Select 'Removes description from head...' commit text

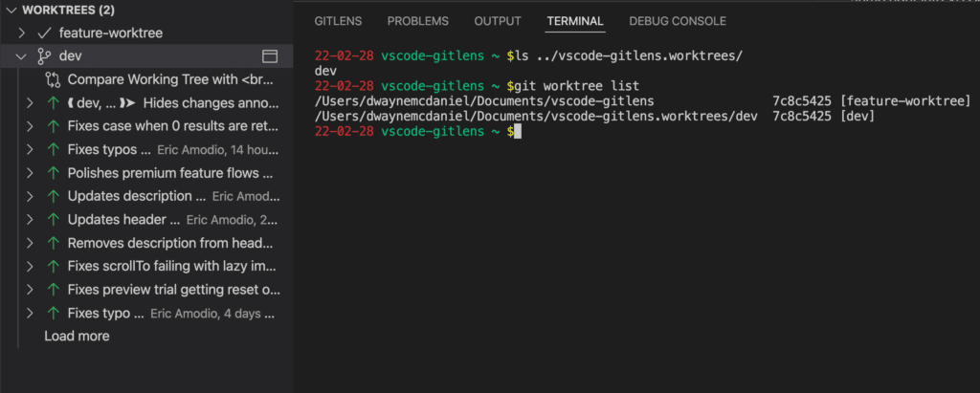point(170,243)
